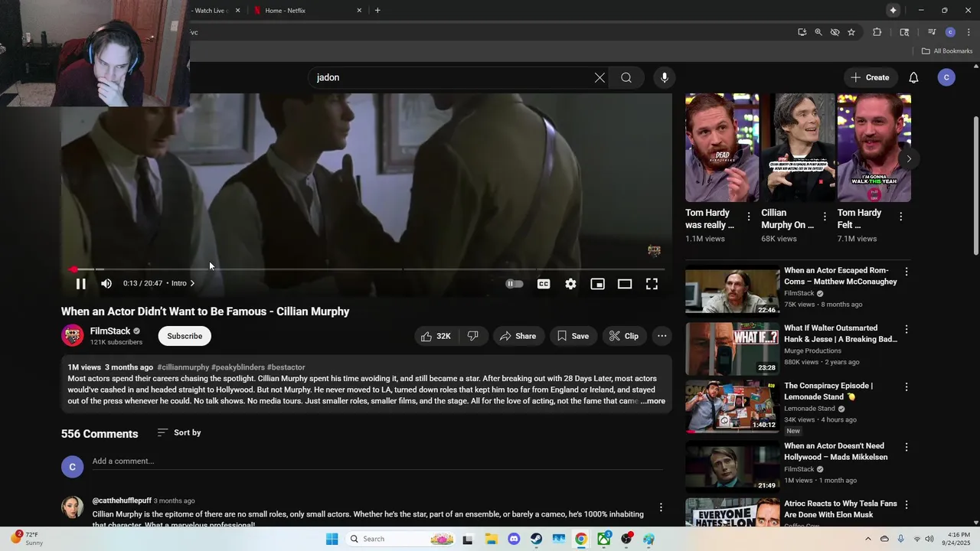This screenshot has height=551, width=980.
Task: Toggle theater mode view
Action: coord(625,284)
